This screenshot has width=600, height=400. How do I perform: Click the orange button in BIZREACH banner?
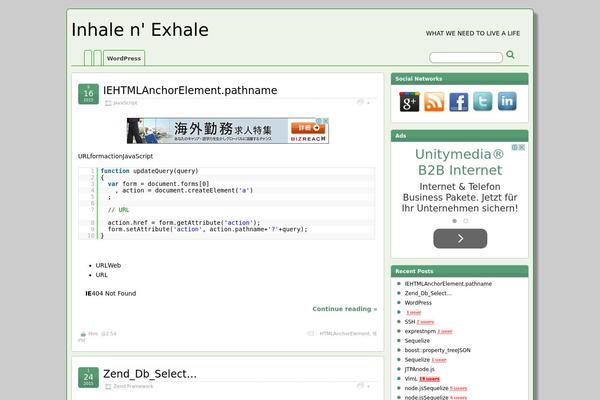point(308,128)
